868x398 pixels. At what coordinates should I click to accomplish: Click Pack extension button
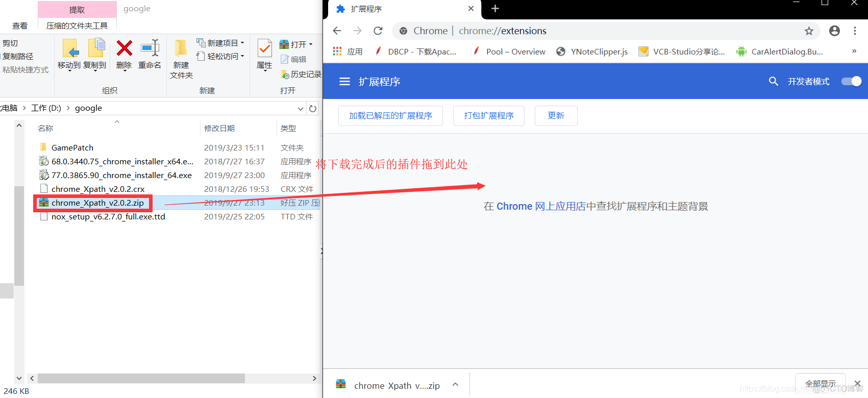tap(489, 116)
